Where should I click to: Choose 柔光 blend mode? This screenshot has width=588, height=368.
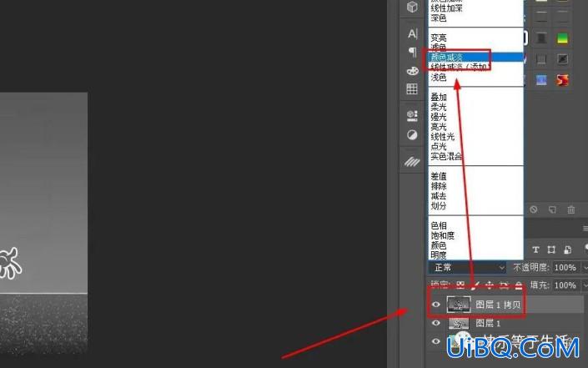tap(475, 107)
